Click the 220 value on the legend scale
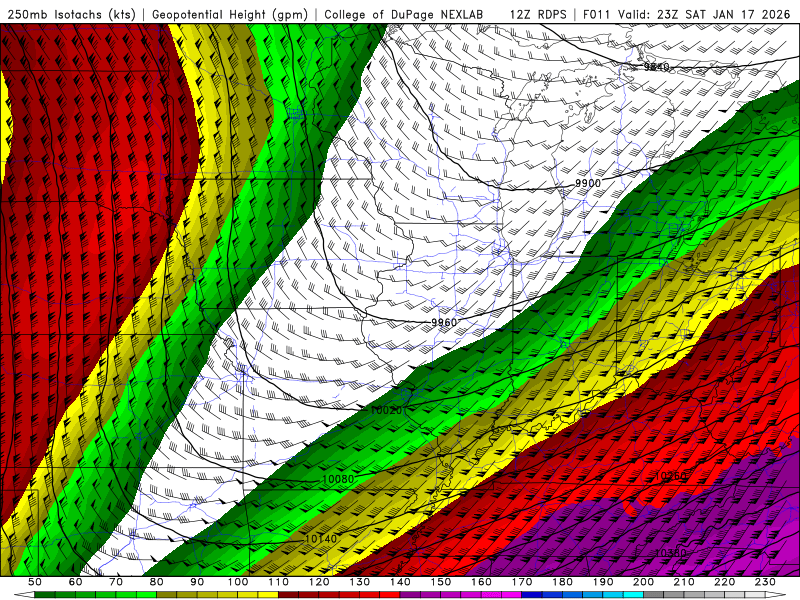 click(x=726, y=582)
